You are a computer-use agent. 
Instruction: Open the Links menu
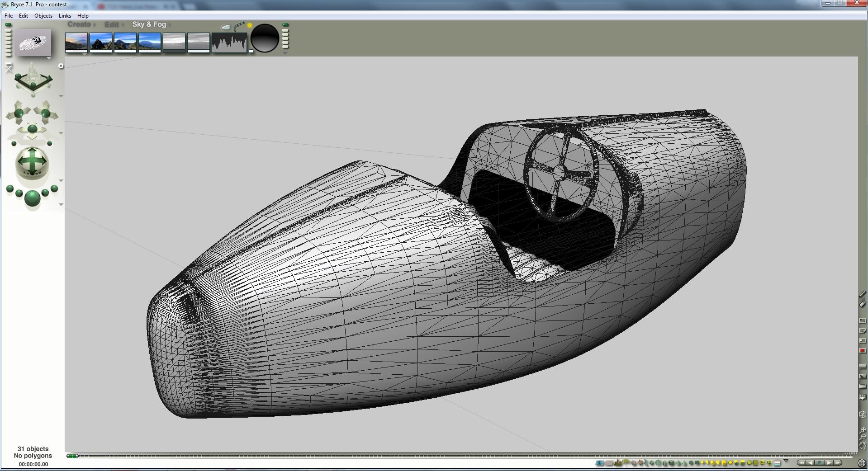[65, 15]
